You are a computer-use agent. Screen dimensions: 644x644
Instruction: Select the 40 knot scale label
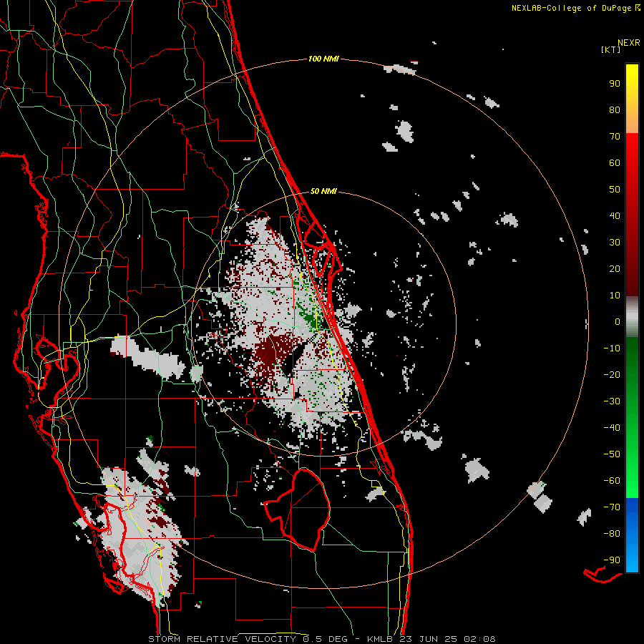(615, 216)
